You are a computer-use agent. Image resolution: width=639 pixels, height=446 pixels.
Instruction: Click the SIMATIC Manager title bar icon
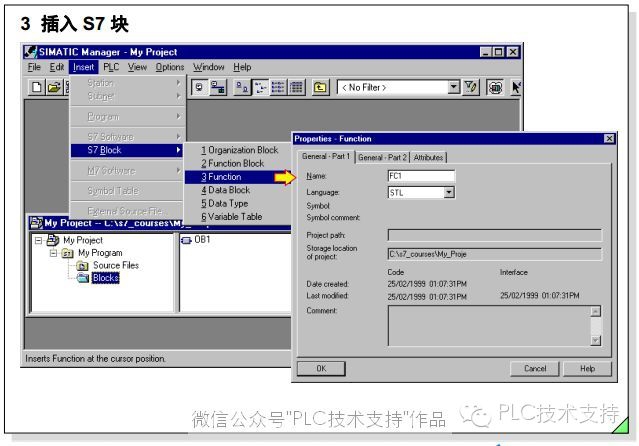30,52
